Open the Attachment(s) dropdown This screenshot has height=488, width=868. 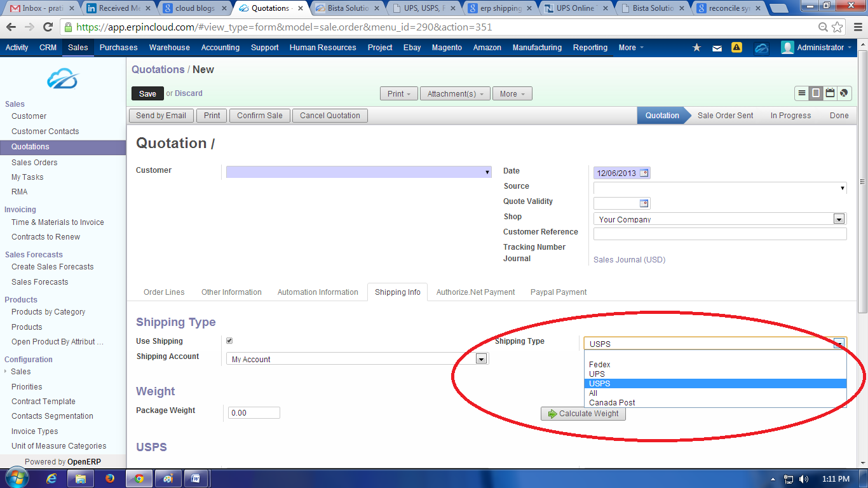pos(455,93)
